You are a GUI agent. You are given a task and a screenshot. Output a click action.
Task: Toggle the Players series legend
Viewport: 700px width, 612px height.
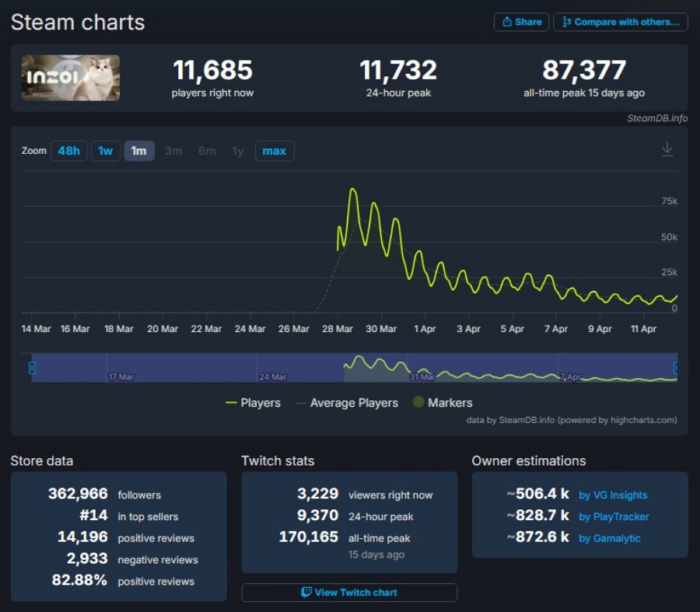click(x=253, y=403)
